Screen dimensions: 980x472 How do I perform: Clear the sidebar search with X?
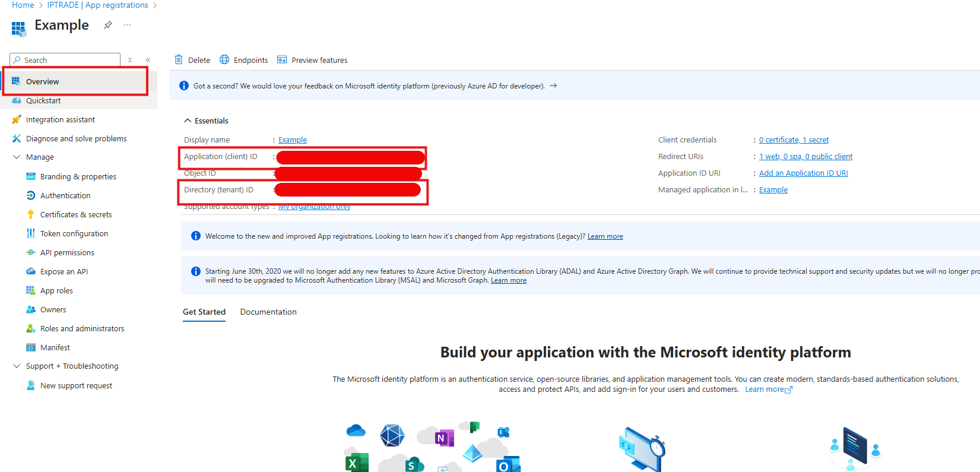[130, 60]
